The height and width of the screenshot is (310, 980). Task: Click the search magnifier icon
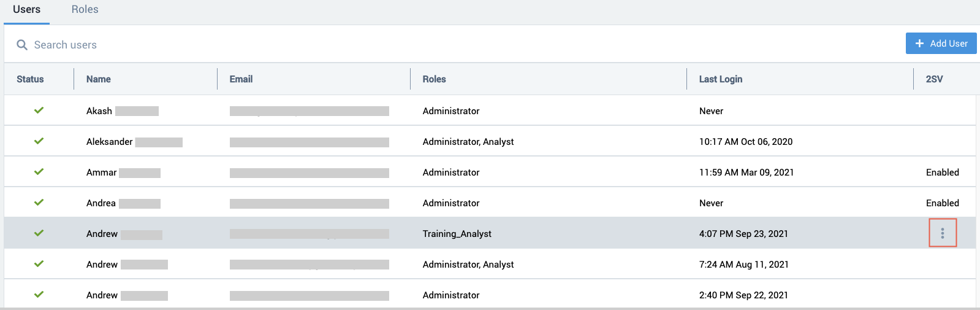(x=22, y=45)
